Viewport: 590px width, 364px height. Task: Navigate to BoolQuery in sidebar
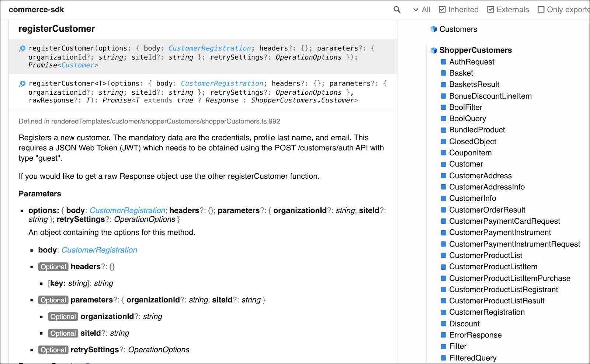468,119
